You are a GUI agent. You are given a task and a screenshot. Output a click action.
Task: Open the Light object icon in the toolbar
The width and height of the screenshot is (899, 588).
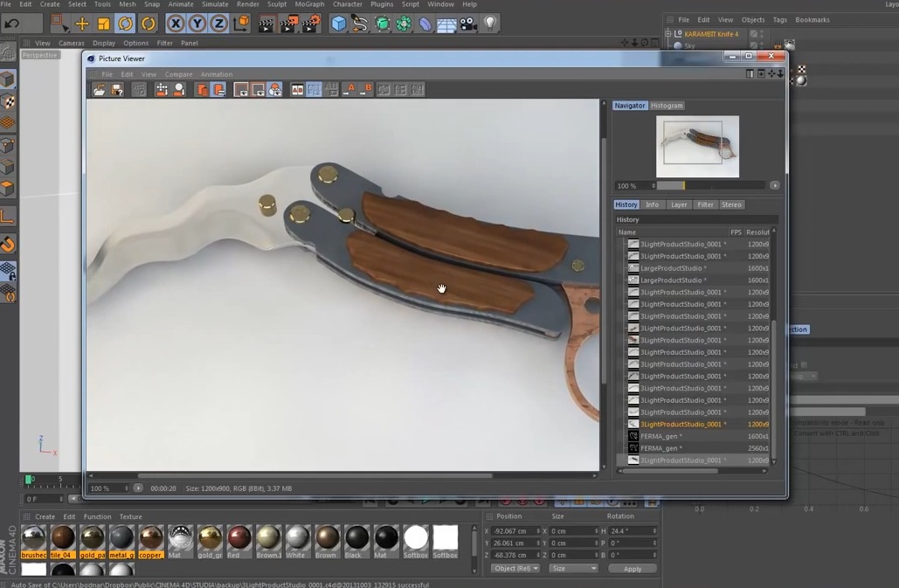490,24
